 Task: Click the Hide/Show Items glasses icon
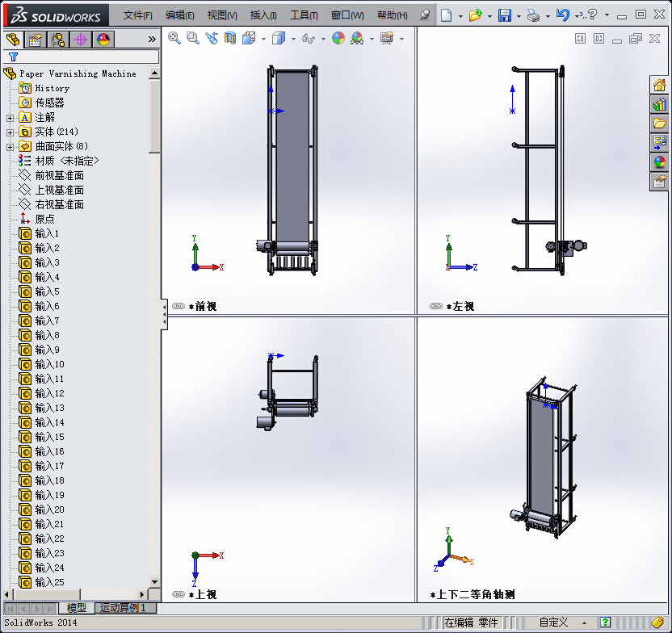[x=309, y=39]
